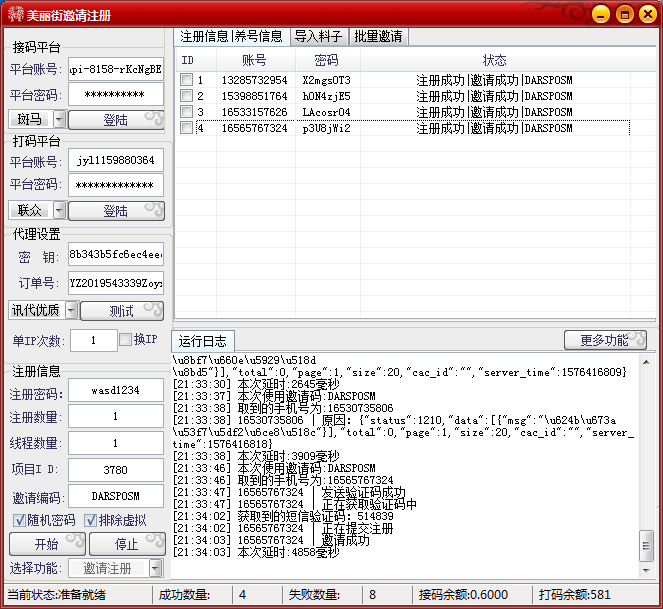Focus the 邀请编码 field DARSPOSM
This screenshot has width=663, height=609.
[116, 496]
